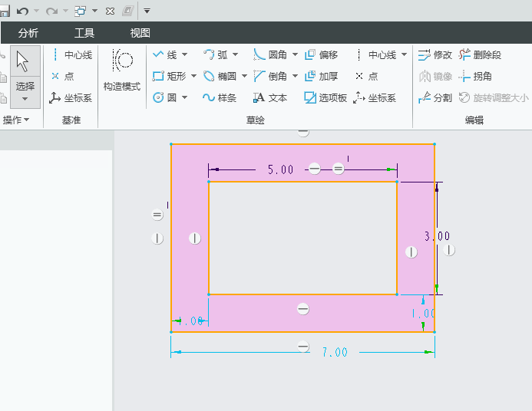Viewport: 532px width, 411px height.
Task: Select the Circle (圆) tool
Action: [165, 98]
